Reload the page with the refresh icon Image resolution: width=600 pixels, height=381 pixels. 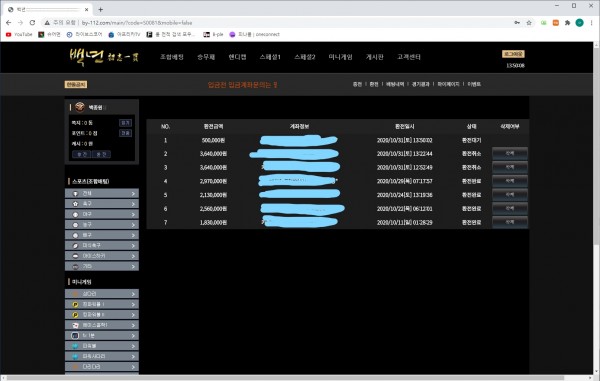pos(33,23)
